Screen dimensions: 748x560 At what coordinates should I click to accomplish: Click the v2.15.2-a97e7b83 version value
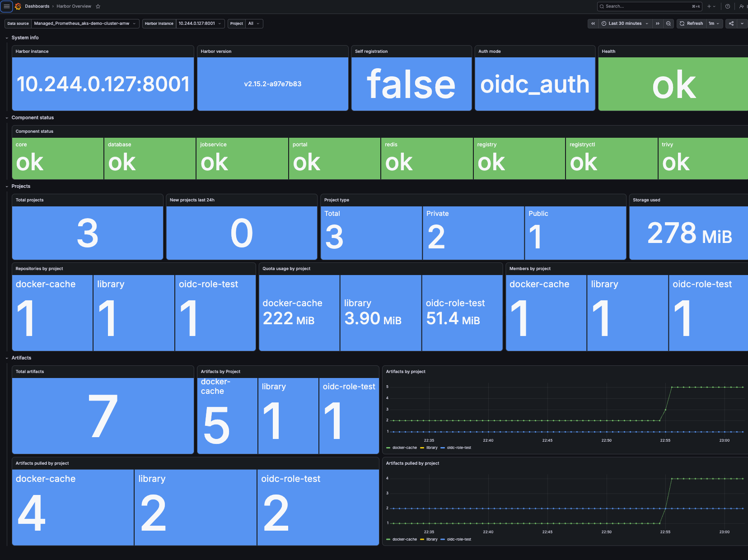pyautogui.click(x=272, y=84)
